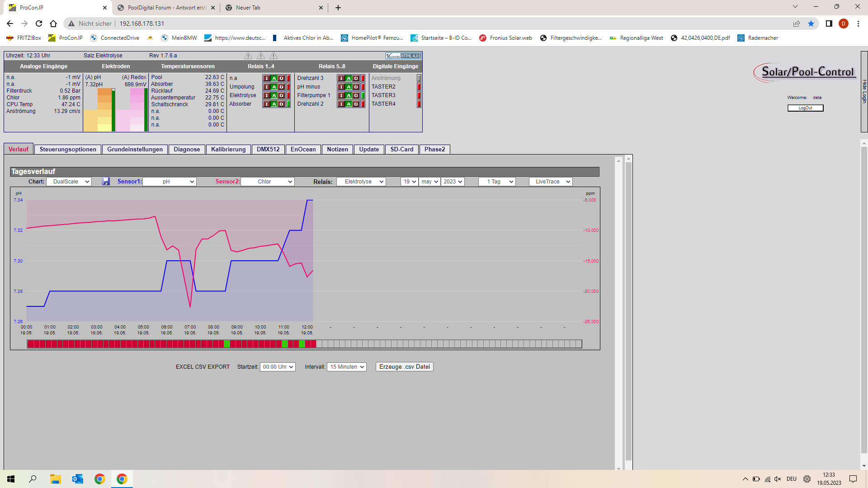Click the Hide Login side tab
Screen dimensions: 868x488
864,91
